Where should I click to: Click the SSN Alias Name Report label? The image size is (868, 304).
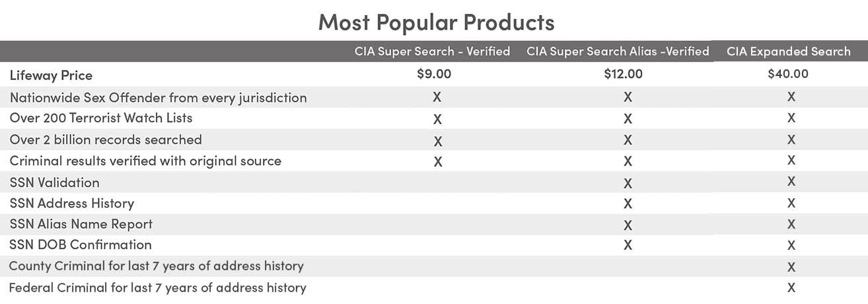81,224
